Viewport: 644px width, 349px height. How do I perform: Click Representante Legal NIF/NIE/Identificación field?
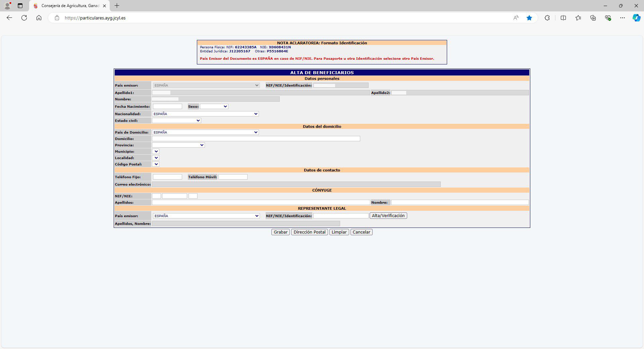(341, 216)
